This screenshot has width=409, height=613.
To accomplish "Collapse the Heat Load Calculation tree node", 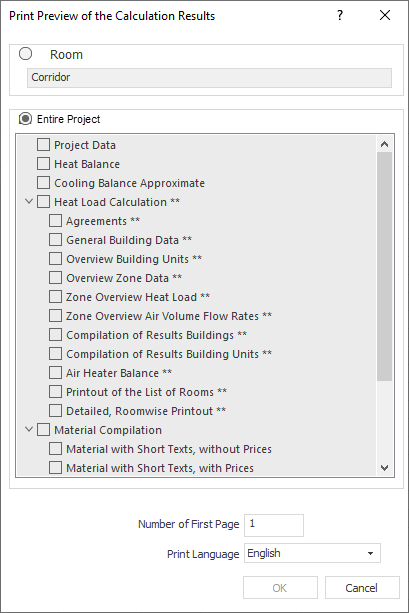I will point(29,202).
